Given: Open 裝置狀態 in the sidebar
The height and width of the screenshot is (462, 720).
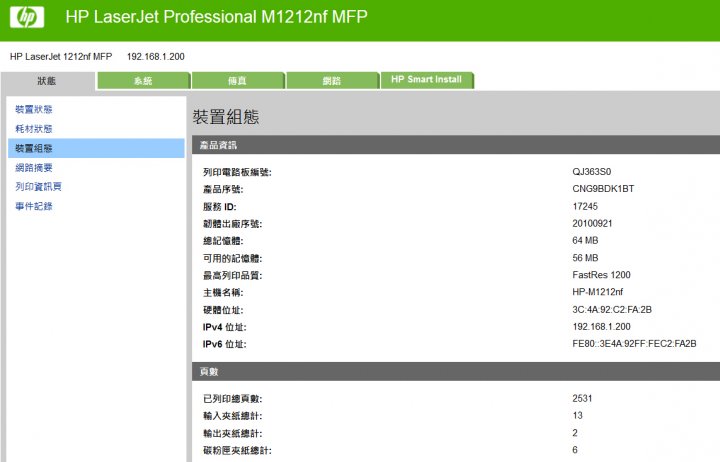Looking at the screenshot, I should 34,109.
